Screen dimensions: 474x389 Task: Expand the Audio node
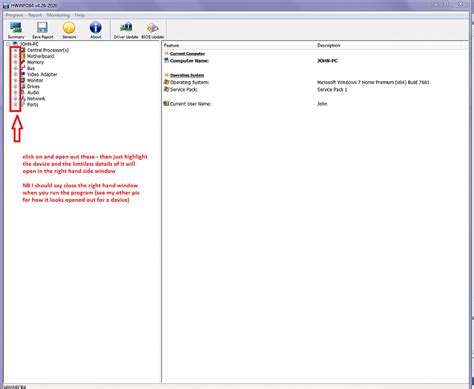[15, 92]
